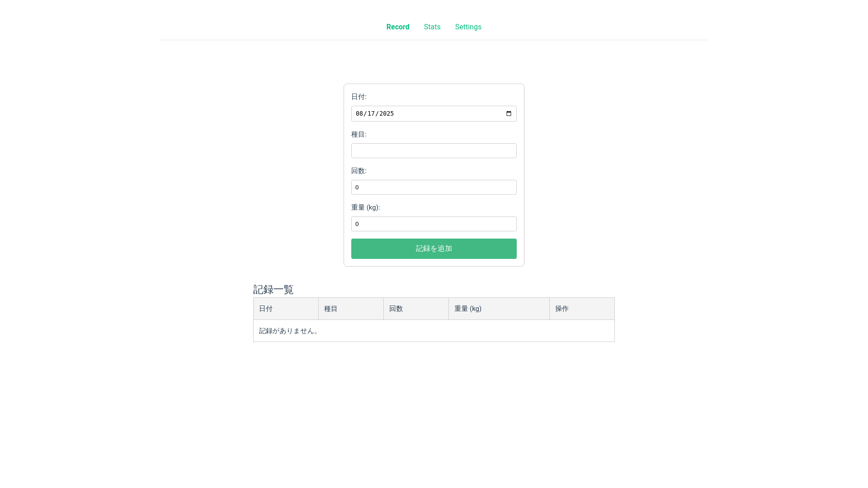Click the 回数: form label
The height and width of the screenshot is (488, 868).
pos(359,171)
